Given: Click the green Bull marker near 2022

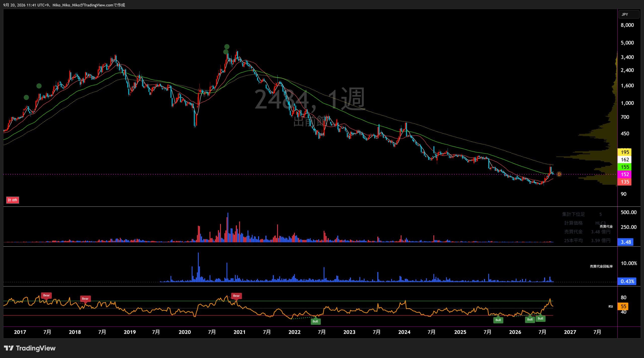Looking at the screenshot, I should point(315,321).
